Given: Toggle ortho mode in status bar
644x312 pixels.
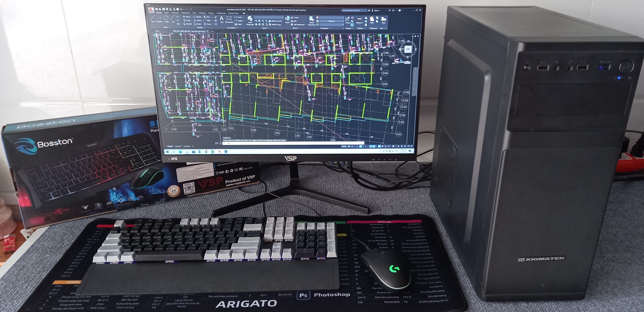Looking at the screenshot, I should [x=357, y=146].
